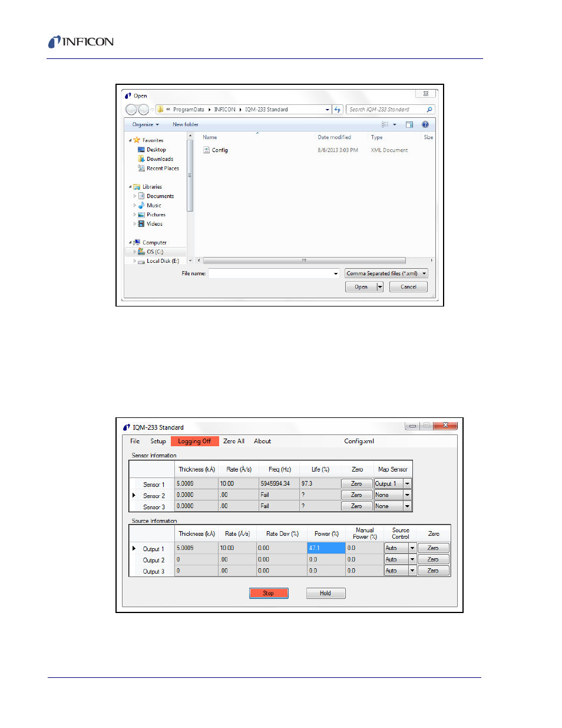This screenshot has height=728, width=562.
Task: Click the Favorites star icon
Action: point(137,140)
